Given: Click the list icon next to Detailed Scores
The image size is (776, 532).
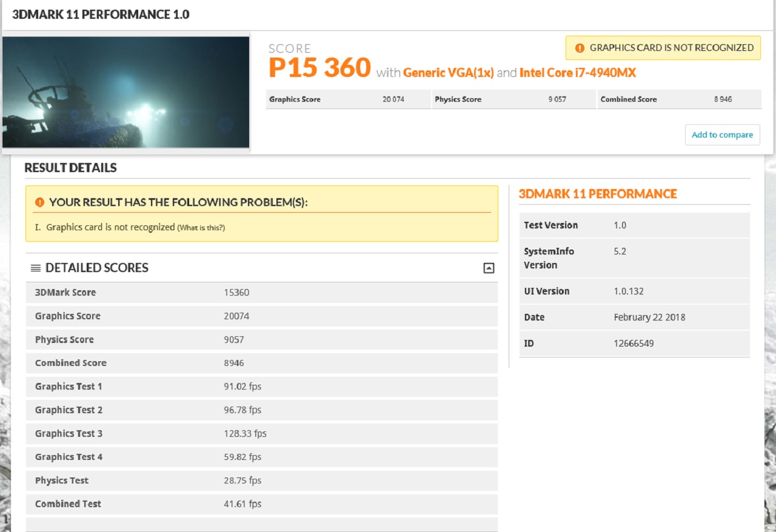Looking at the screenshot, I should tap(36, 268).
